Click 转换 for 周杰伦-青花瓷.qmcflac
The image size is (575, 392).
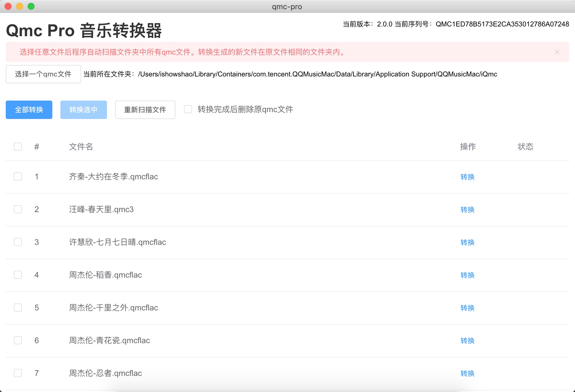pos(467,341)
